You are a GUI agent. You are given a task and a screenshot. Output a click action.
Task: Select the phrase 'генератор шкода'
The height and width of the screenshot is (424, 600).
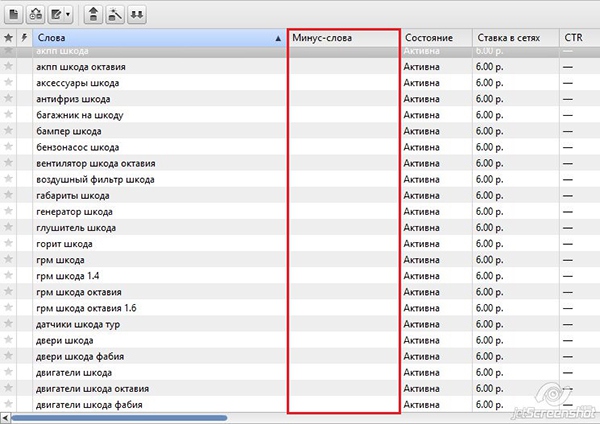pyautogui.click(x=74, y=212)
